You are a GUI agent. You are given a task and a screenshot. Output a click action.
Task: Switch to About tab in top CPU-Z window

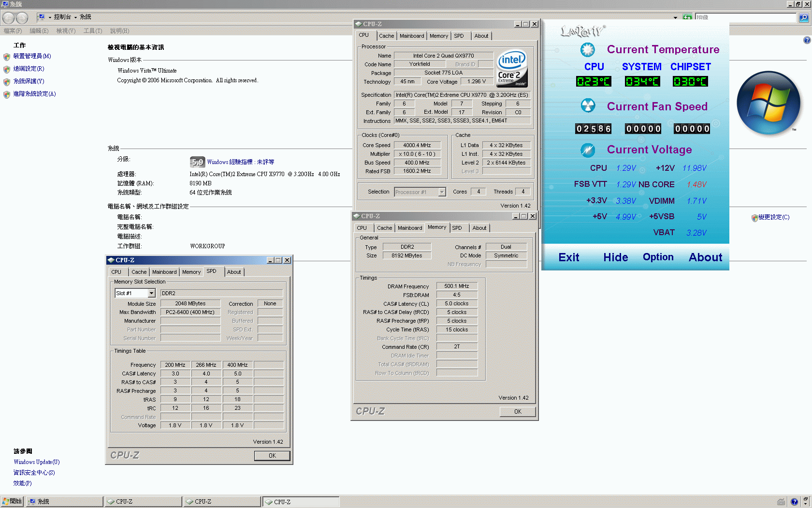pyautogui.click(x=481, y=36)
